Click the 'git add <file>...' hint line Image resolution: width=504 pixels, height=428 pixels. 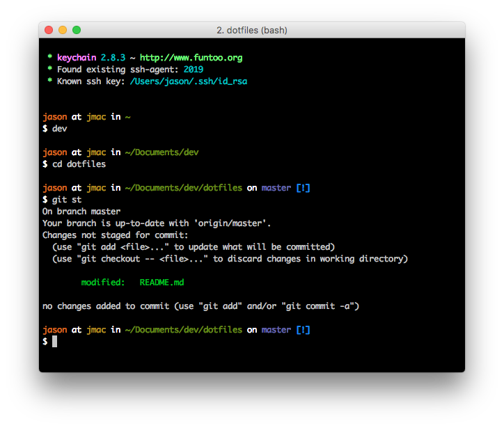194,247
